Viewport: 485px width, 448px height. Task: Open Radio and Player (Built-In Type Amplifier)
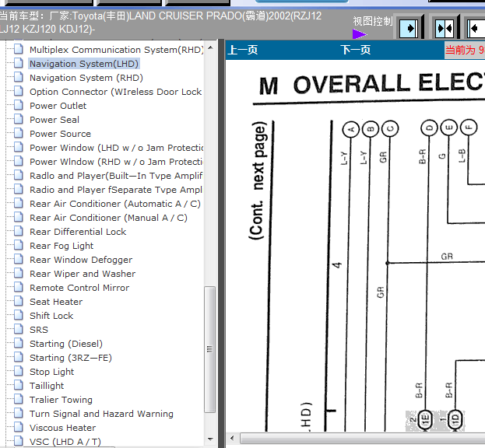point(116,176)
